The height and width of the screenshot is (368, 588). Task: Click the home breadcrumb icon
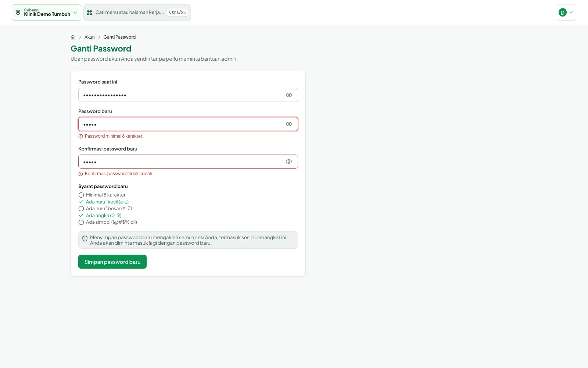(73, 37)
